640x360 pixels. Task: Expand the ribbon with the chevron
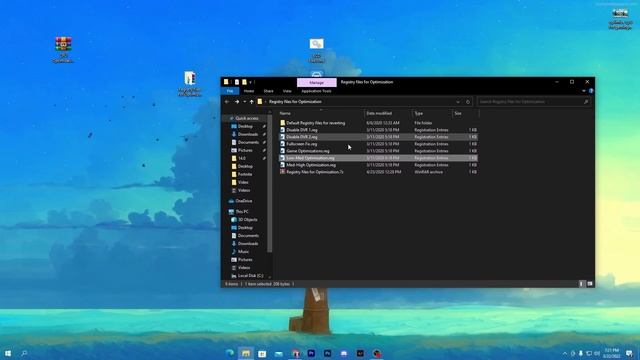coord(584,91)
